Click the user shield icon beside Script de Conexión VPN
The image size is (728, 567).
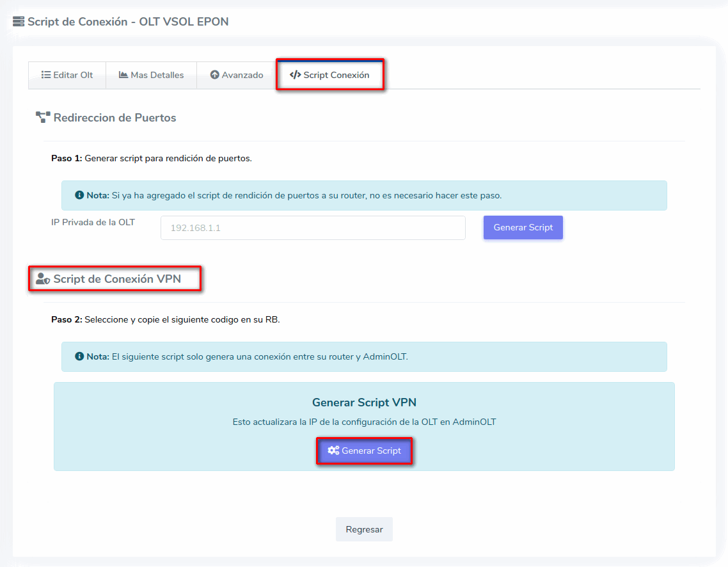point(43,279)
